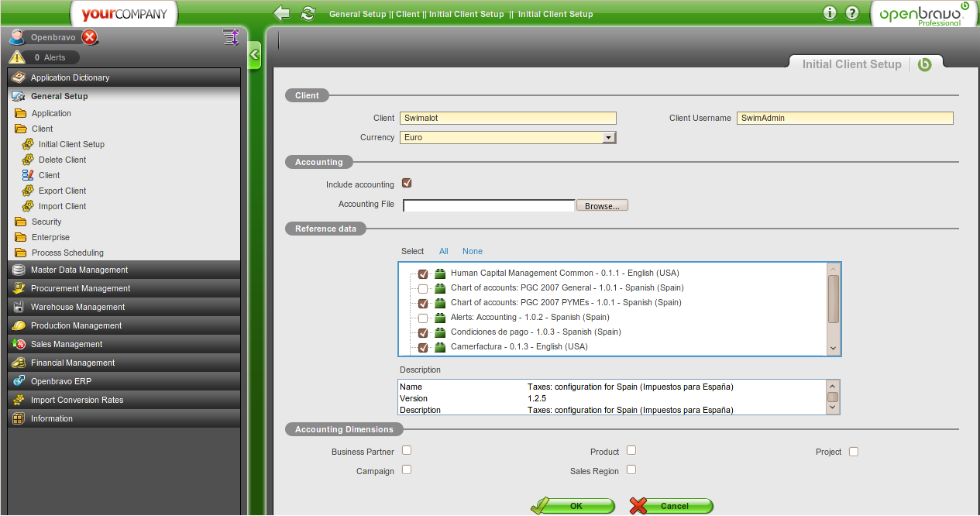Expand the Application folder
Screen dimensions: 980x516
tap(20, 113)
